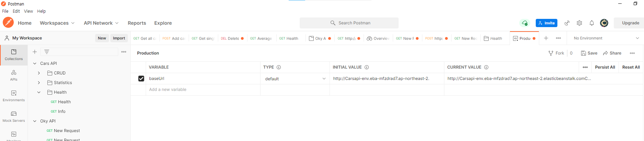The width and height of the screenshot is (644, 141).
Task: Switch to the GET Average tab
Action: (x=261, y=38)
